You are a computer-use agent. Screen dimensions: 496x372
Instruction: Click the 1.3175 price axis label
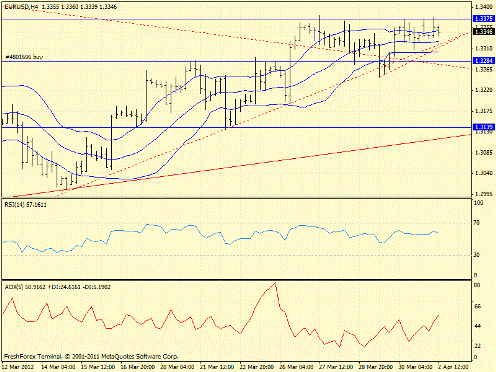click(x=484, y=111)
